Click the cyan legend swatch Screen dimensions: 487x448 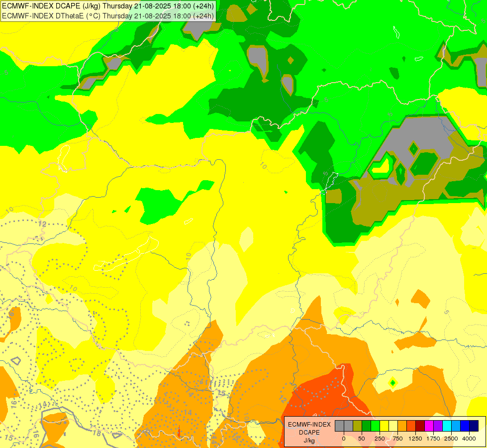(x=447, y=426)
